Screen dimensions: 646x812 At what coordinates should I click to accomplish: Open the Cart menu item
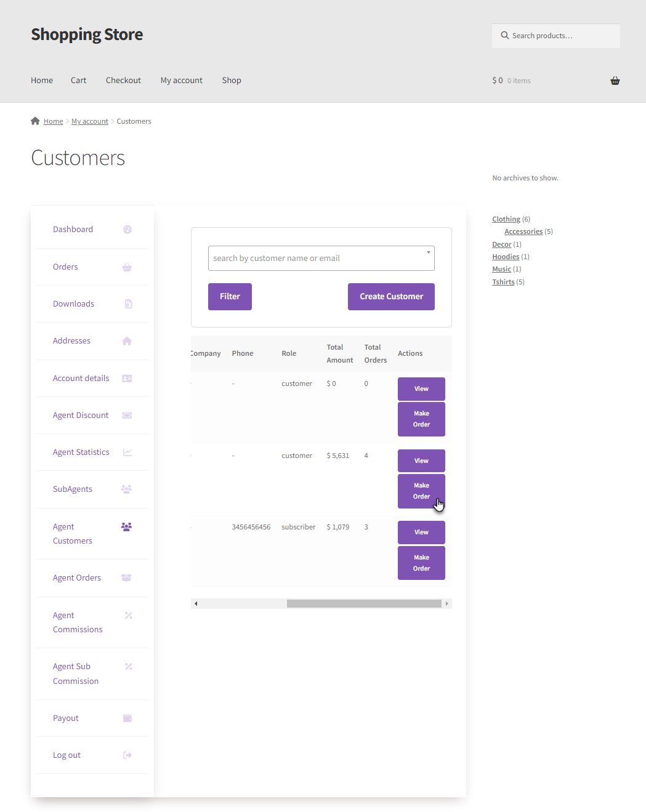[78, 81]
